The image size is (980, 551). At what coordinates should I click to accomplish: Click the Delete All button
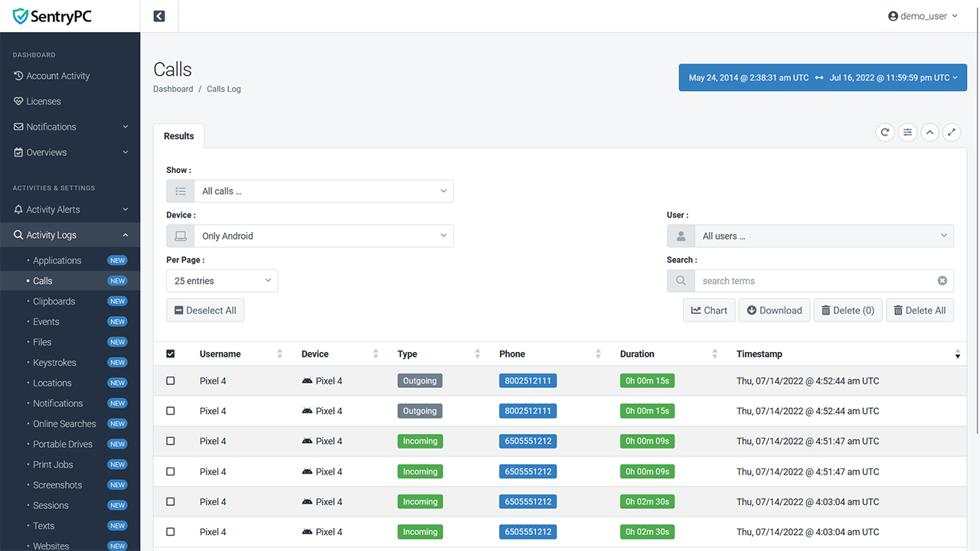(x=920, y=310)
